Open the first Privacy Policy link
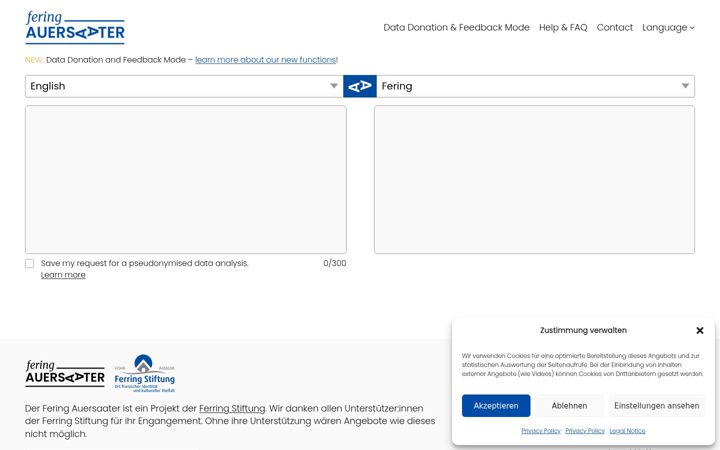Viewport: 720px width, 450px height. click(x=541, y=431)
